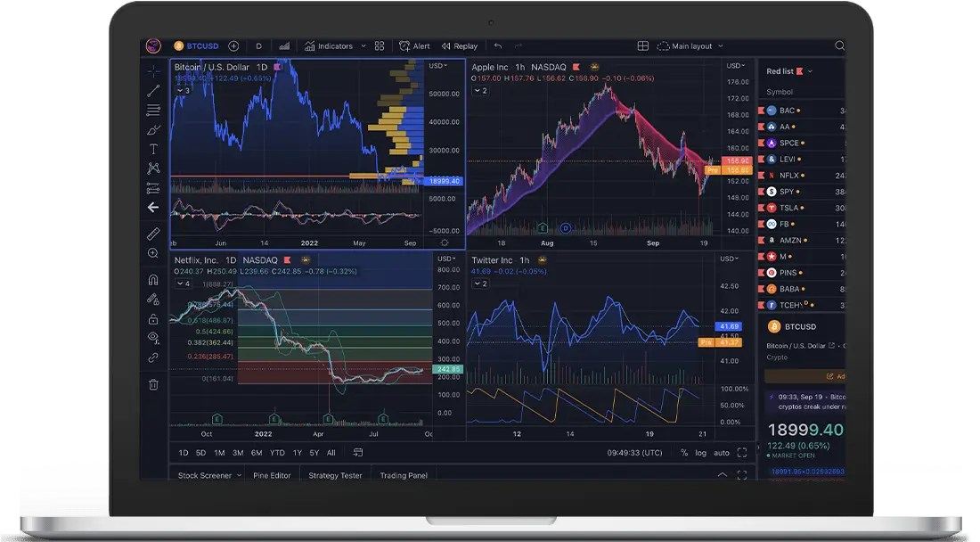This screenshot has height=542, width=980.
Task: Open the Strategy Tester tab
Action: point(335,476)
